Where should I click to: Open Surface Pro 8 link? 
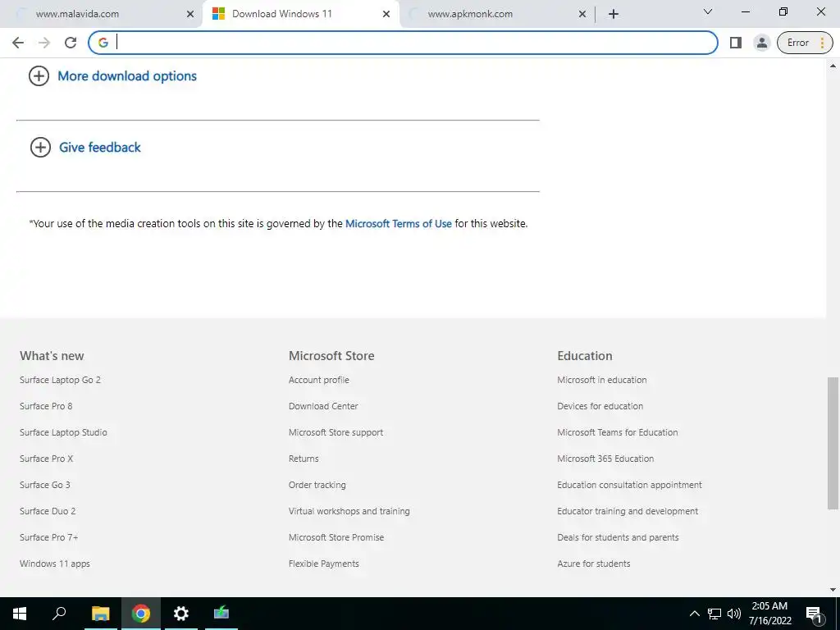(x=46, y=406)
